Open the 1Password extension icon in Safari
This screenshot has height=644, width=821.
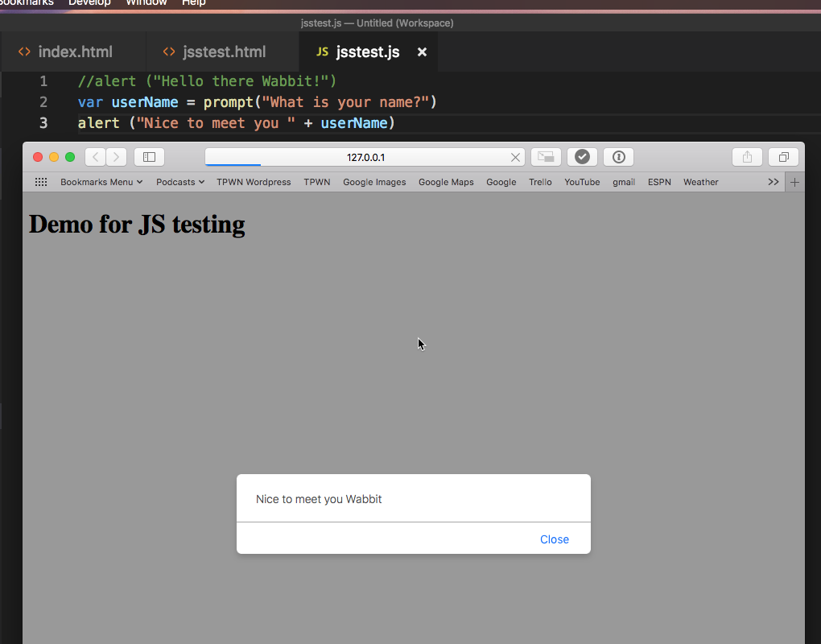coord(618,157)
